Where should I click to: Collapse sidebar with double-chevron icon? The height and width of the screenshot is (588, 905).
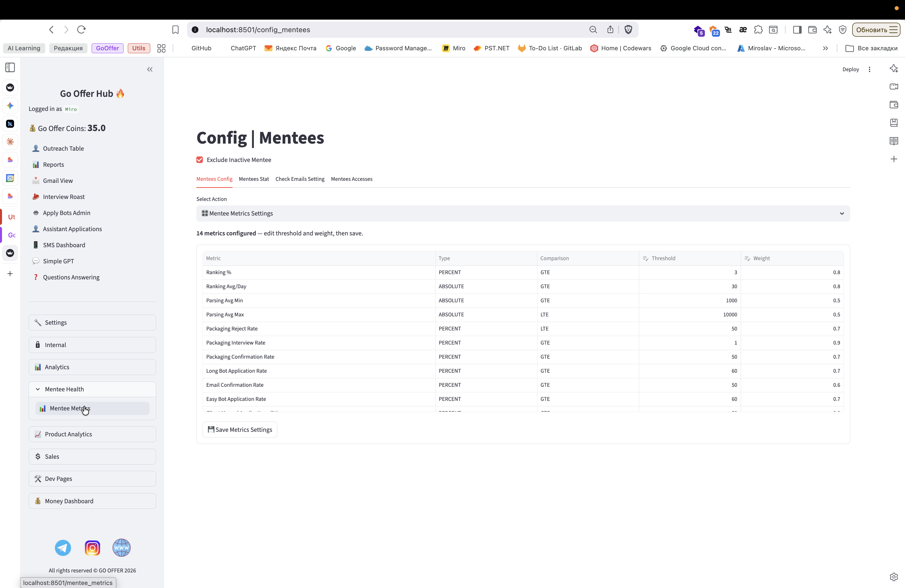pyautogui.click(x=150, y=69)
